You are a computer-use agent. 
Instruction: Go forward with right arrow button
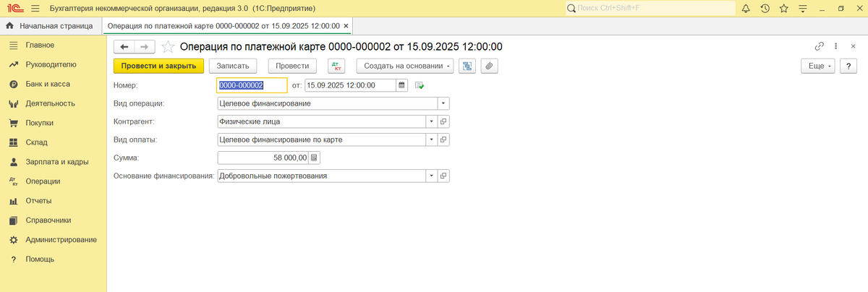[145, 46]
